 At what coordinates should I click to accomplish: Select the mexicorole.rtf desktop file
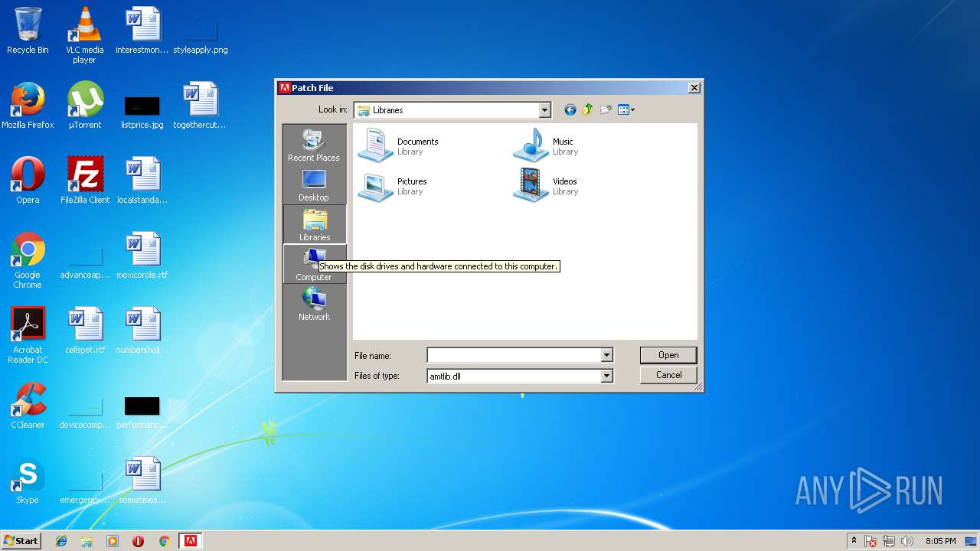click(x=142, y=256)
